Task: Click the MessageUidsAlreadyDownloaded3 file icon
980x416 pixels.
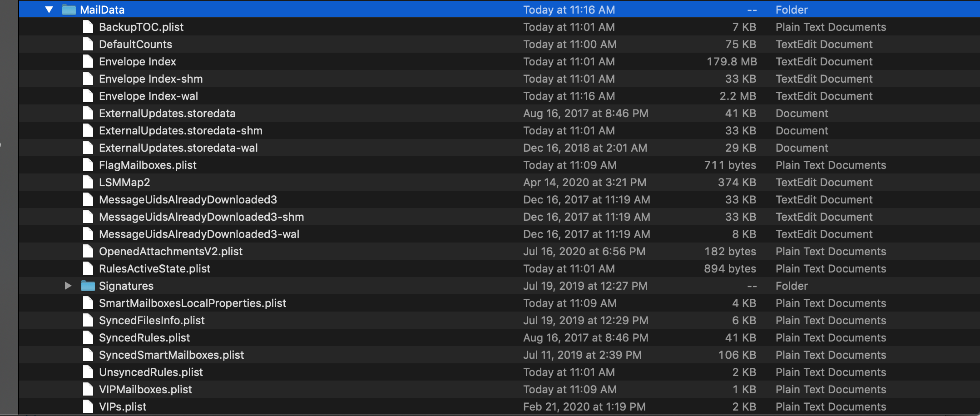Action: click(x=88, y=199)
